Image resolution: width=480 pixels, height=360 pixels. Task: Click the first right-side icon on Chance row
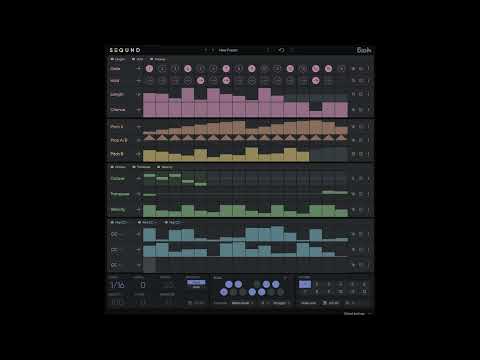tap(354, 109)
